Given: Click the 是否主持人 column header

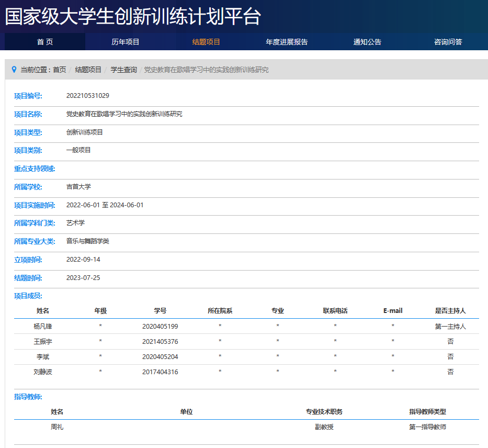Looking at the screenshot, I should pos(450,311).
